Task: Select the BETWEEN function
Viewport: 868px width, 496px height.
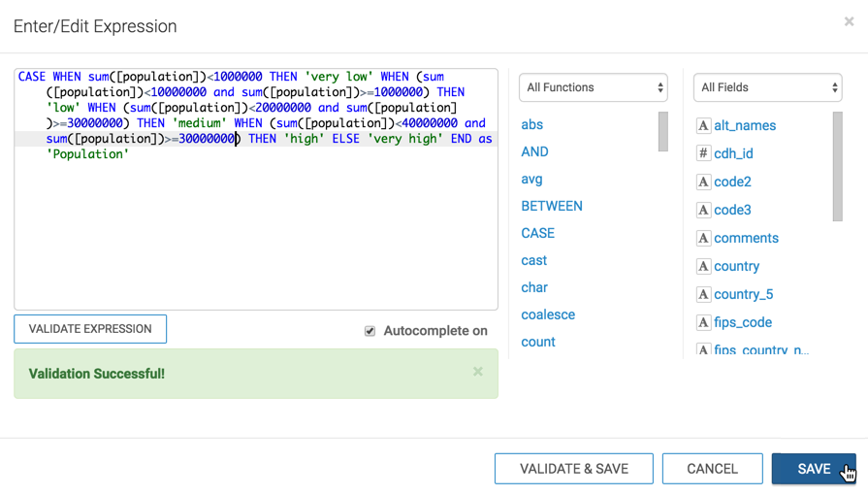Action: point(552,206)
